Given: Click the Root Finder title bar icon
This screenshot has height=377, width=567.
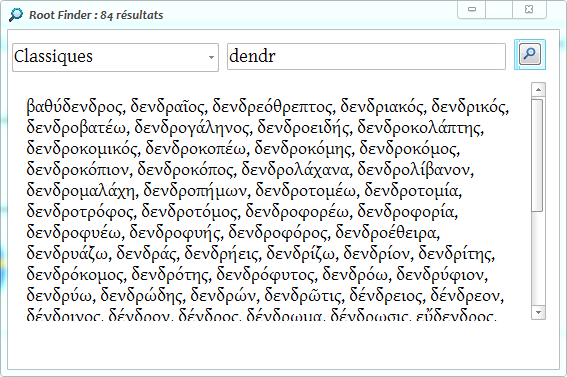Looking at the screenshot, I should tap(16, 15).
